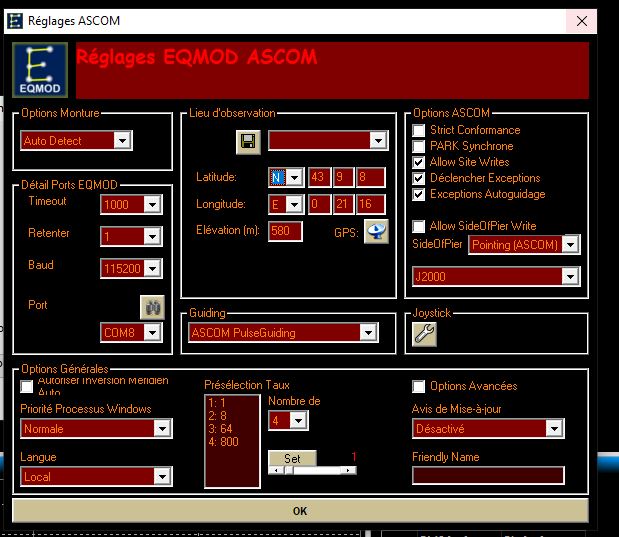Uncheck Allow Site Writes
The width and height of the screenshot is (619, 537).
418,162
